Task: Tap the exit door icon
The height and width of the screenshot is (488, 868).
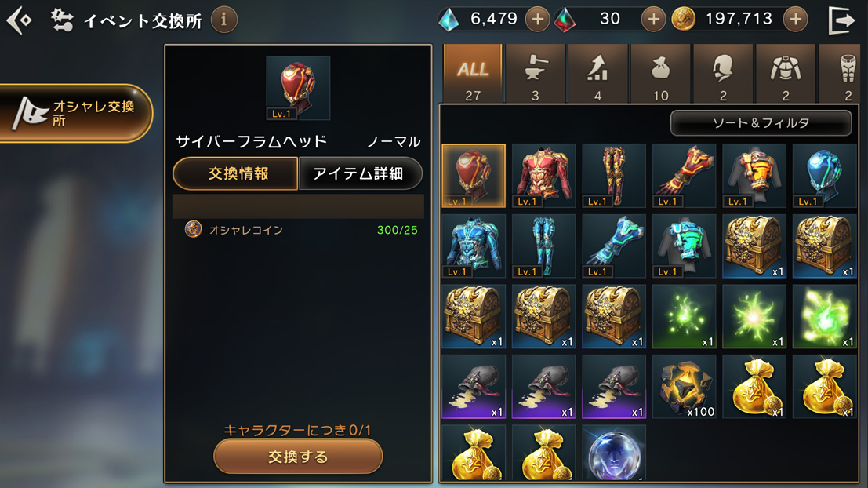Action: [x=841, y=20]
